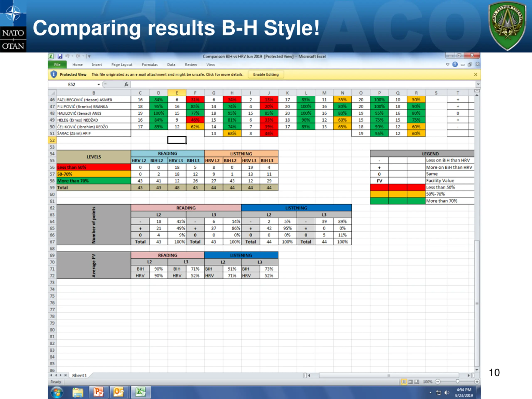The image size is (532, 399).
Task: Switch to Page Break Preview button
Action: pos(416,382)
